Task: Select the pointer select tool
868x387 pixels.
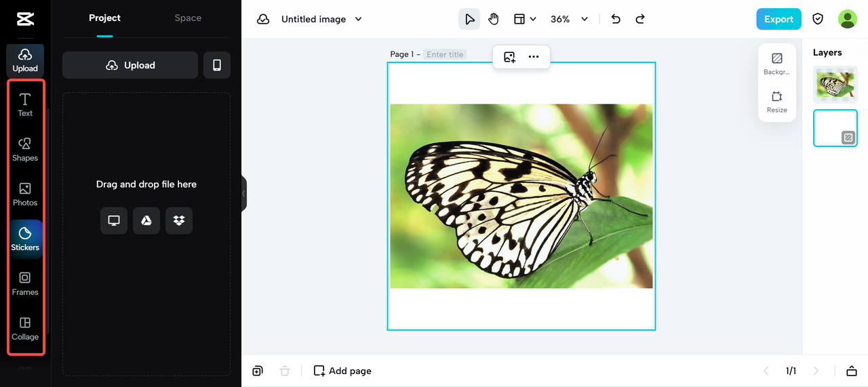Action: pyautogui.click(x=469, y=19)
